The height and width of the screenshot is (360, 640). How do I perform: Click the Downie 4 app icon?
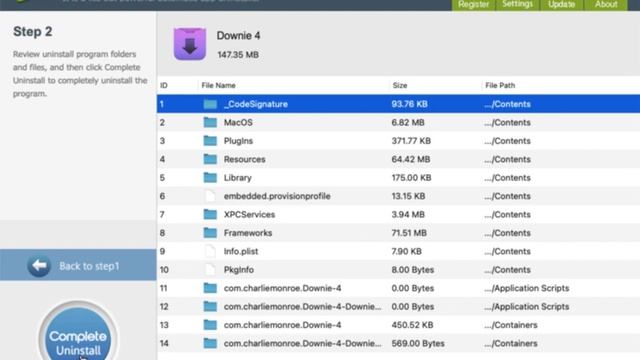click(x=190, y=44)
